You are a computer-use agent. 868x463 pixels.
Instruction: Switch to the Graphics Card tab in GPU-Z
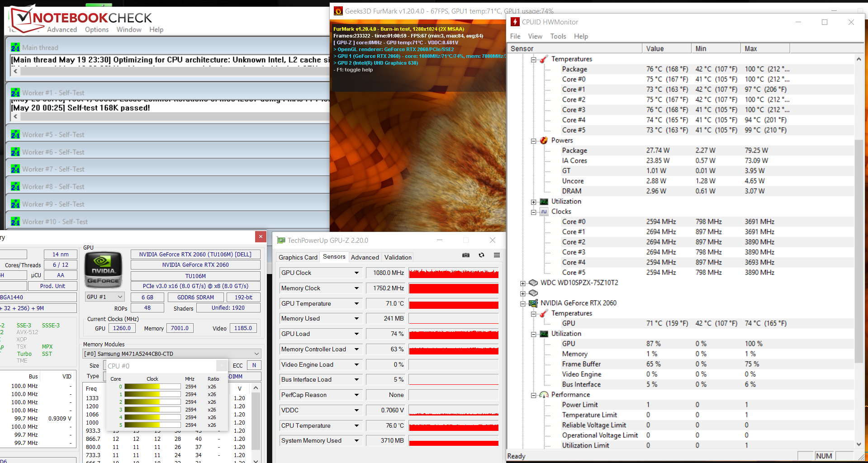tap(298, 257)
